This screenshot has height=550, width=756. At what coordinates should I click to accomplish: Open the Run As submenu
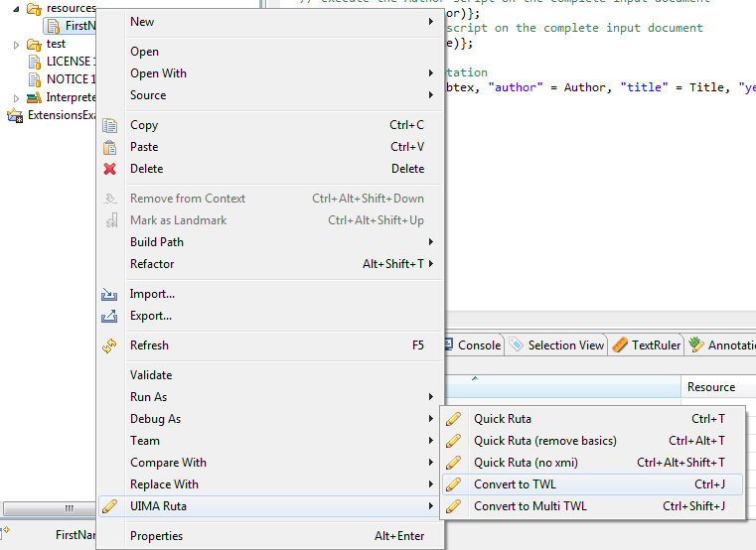click(430, 397)
